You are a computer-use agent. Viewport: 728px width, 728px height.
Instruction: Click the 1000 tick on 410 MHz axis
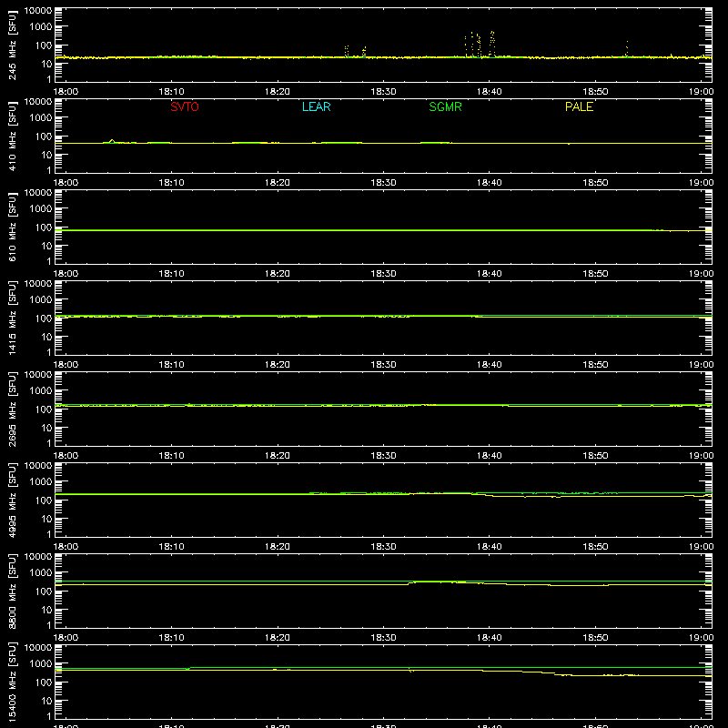pyautogui.click(x=41, y=118)
